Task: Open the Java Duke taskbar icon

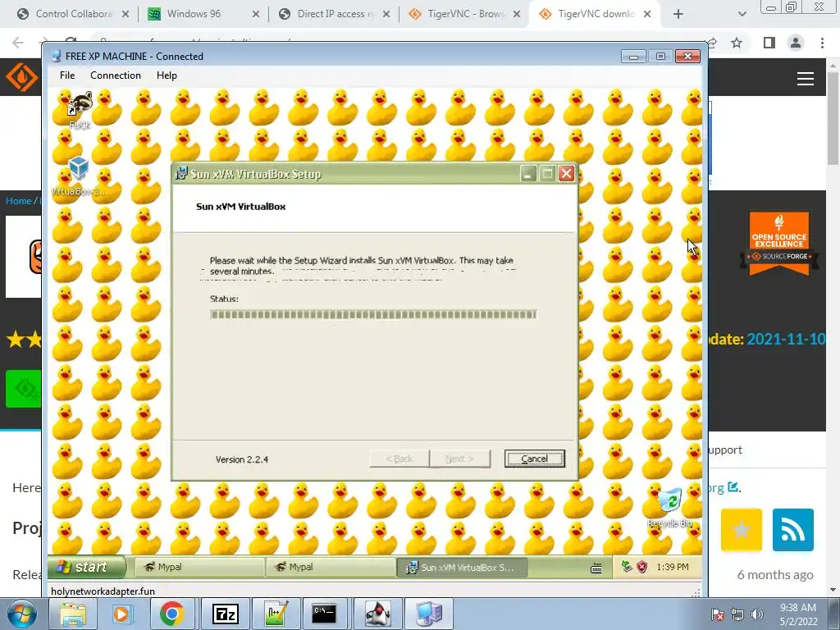Action: click(x=377, y=614)
